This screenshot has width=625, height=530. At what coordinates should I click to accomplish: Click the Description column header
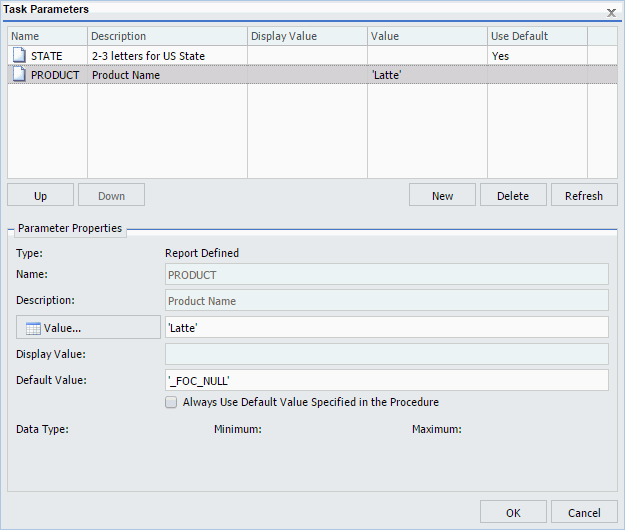pos(167,36)
